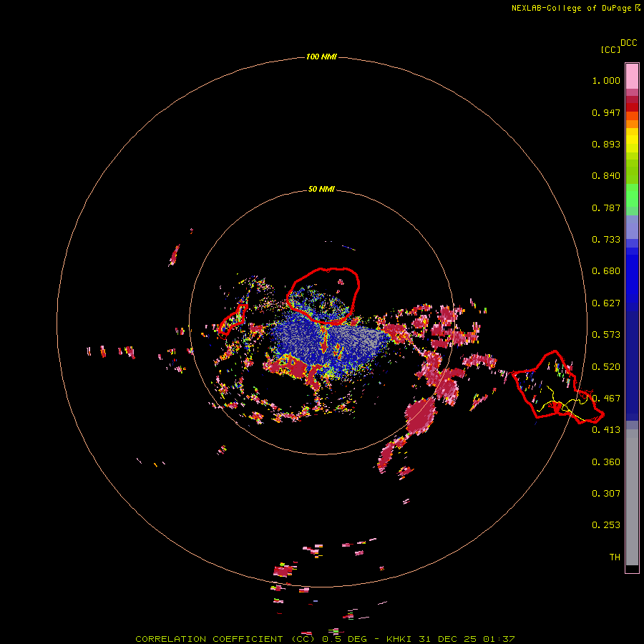Select the 0.307 scale value

click(x=606, y=494)
